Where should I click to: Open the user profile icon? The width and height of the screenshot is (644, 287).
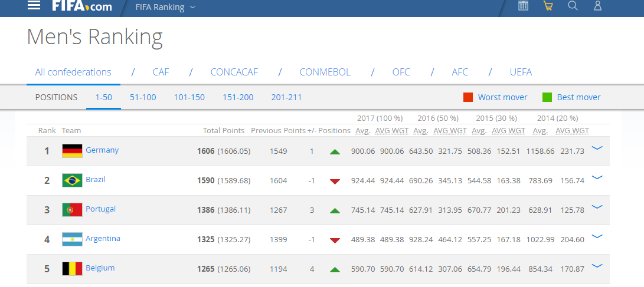[597, 6]
